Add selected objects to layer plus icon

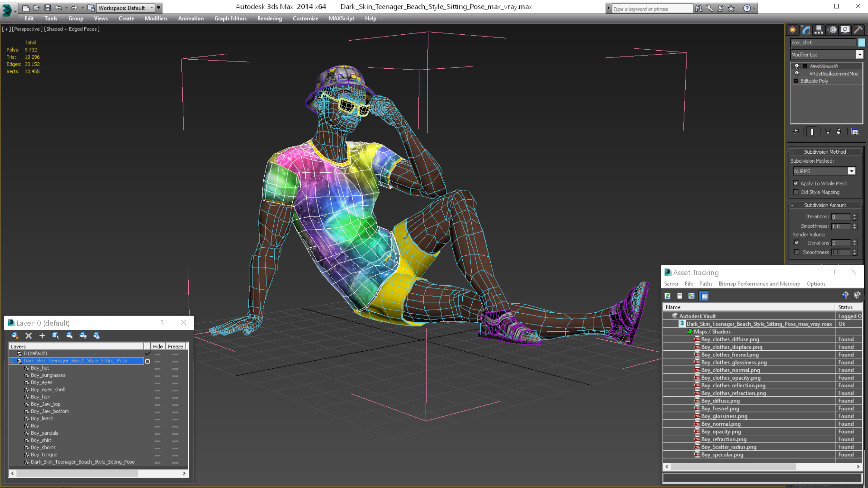[x=42, y=336]
